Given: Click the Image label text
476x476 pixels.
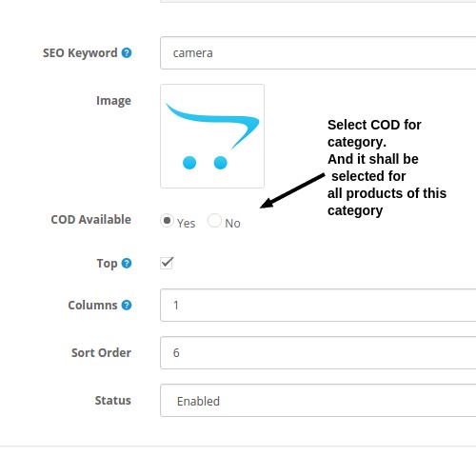Looking at the screenshot, I should tap(113, 101).
